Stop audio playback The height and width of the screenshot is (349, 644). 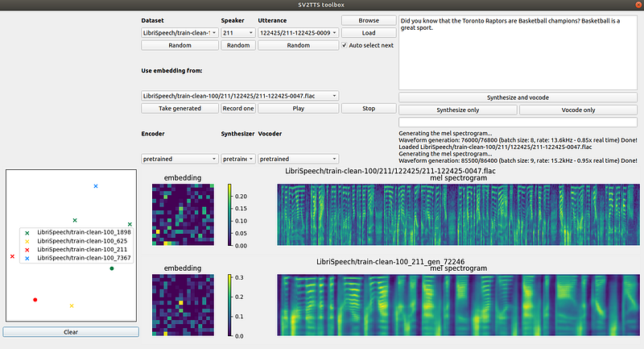tap(368, 108)
